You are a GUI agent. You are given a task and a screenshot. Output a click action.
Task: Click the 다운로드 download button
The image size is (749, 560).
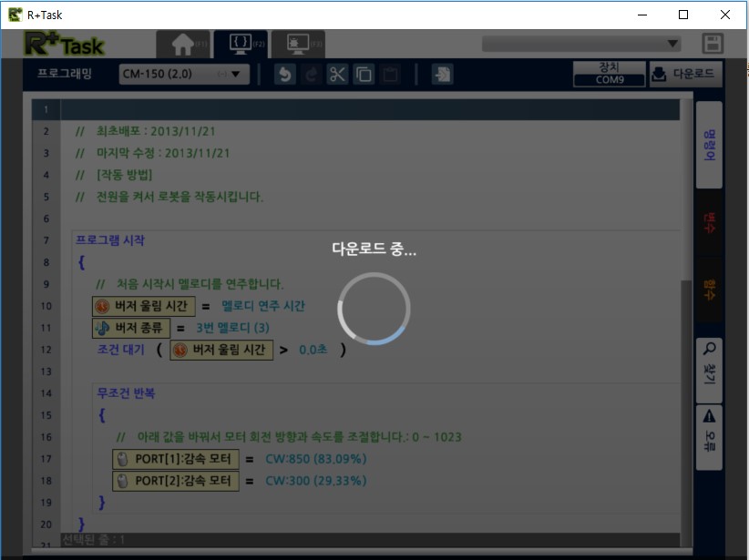(685, 75)
